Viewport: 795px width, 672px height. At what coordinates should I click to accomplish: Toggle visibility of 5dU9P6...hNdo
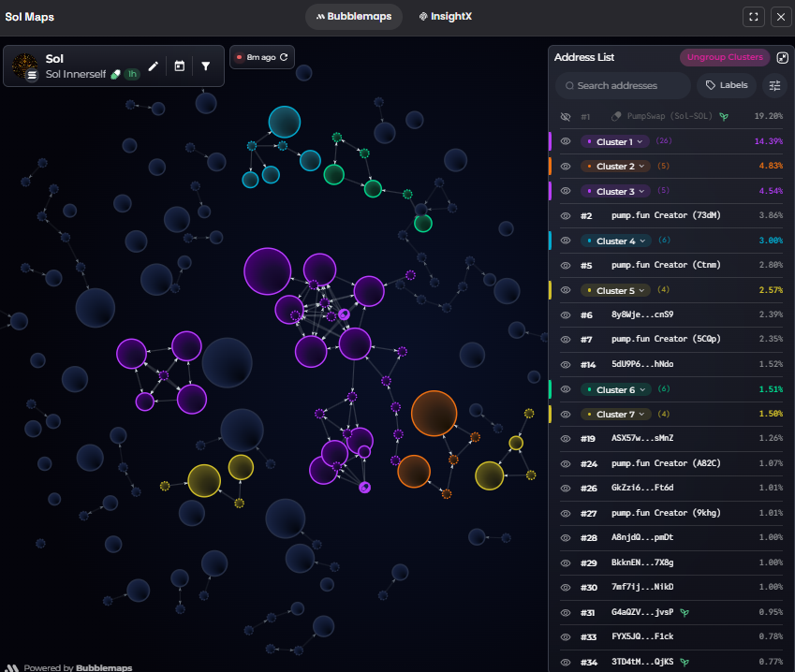pos(566,365)
